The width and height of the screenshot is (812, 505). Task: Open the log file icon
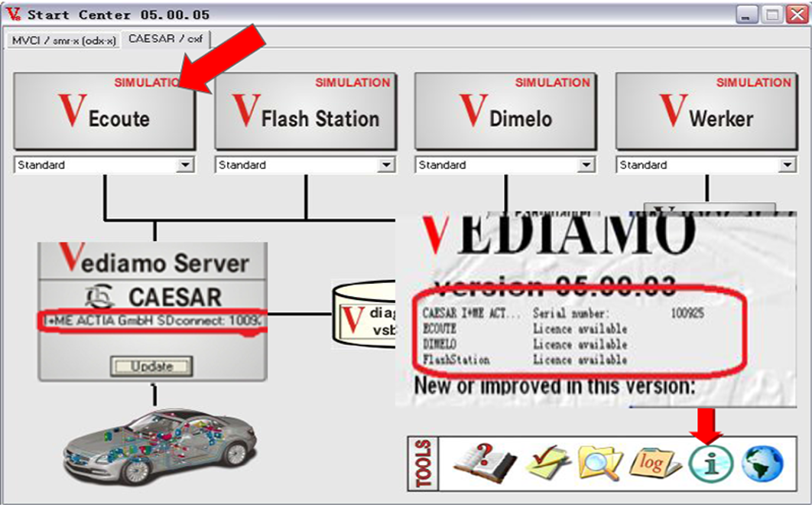tap(654, 462)
